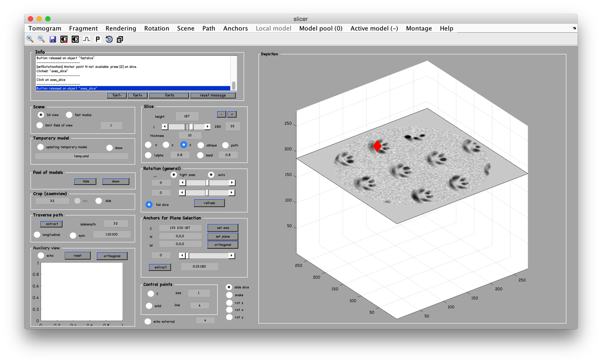Click the circular reset view icon
The image size is (602, 364).
pyautogui.click(x=109, y=39)
